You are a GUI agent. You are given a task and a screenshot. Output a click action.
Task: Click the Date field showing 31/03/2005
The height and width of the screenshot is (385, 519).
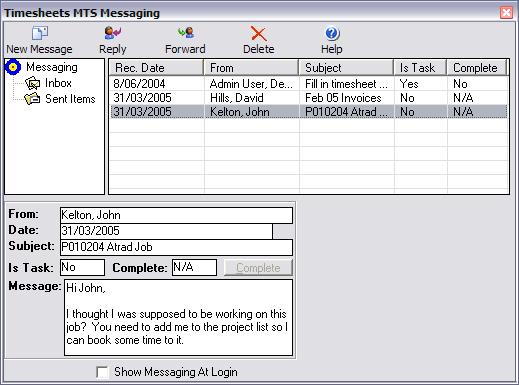(166, 231)
